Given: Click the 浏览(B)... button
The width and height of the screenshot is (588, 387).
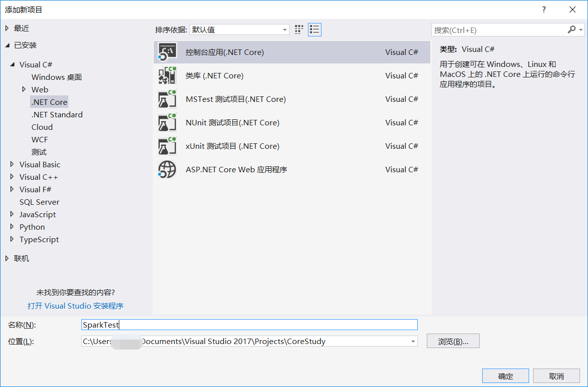Looking at the screenshot, I should pos(453,341).
